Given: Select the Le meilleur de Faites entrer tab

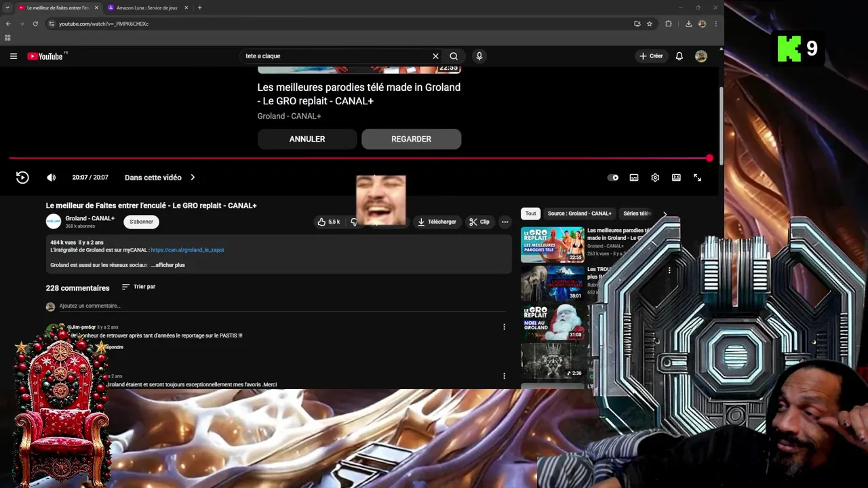Looking at the screenshot, I should coord(58,7).
